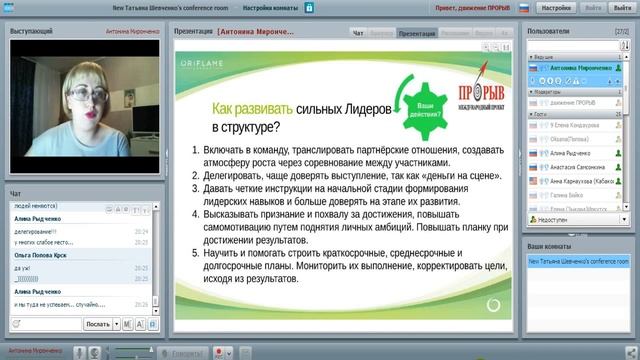Select New Татьяна Шевченко's conference room in Ваши комнаты
Screen dimensions: 640x360
tap(578, 261)
